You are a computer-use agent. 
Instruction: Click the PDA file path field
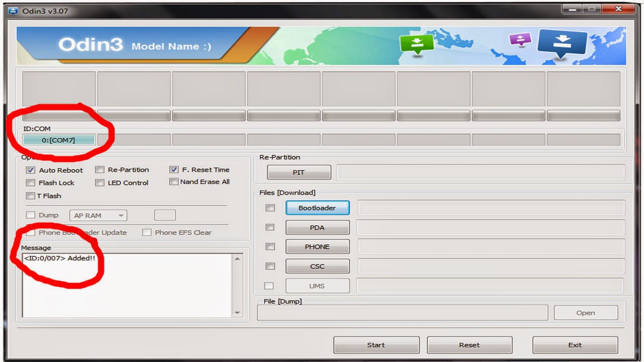[x=491, y=227]
